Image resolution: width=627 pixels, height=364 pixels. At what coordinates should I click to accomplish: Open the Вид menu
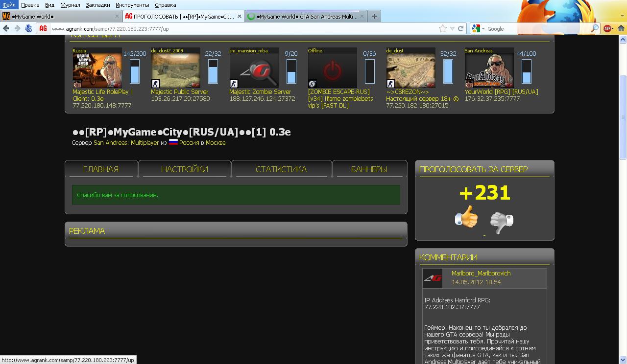(49, 5)
